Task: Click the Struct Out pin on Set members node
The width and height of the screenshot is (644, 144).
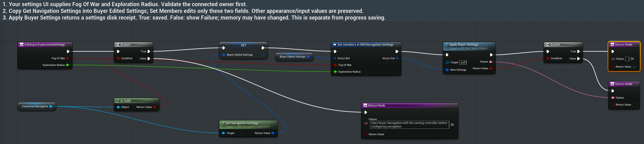Action: tap(397, 58)
